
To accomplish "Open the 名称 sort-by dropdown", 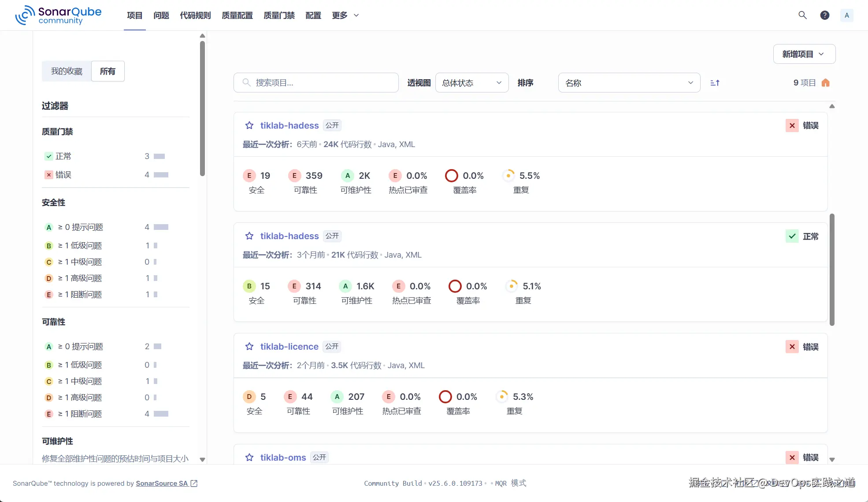I will click(629, 83).
